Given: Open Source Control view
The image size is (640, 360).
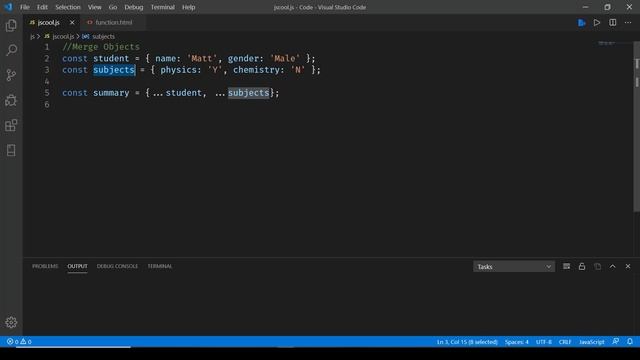Looking at the screenshot, I should (x=11, y=75).
